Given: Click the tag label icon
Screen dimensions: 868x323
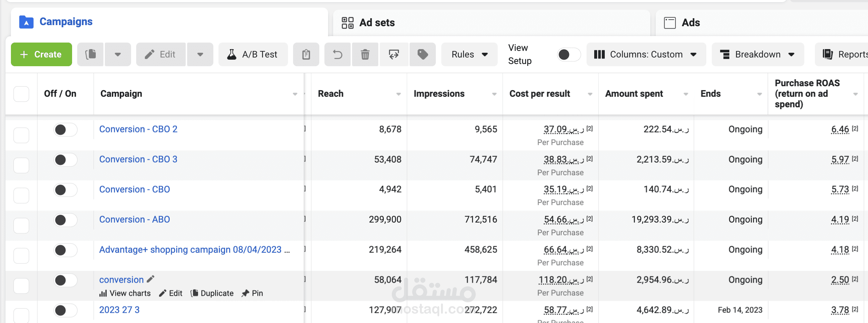Looking at the screenshot, I should 422,55.
